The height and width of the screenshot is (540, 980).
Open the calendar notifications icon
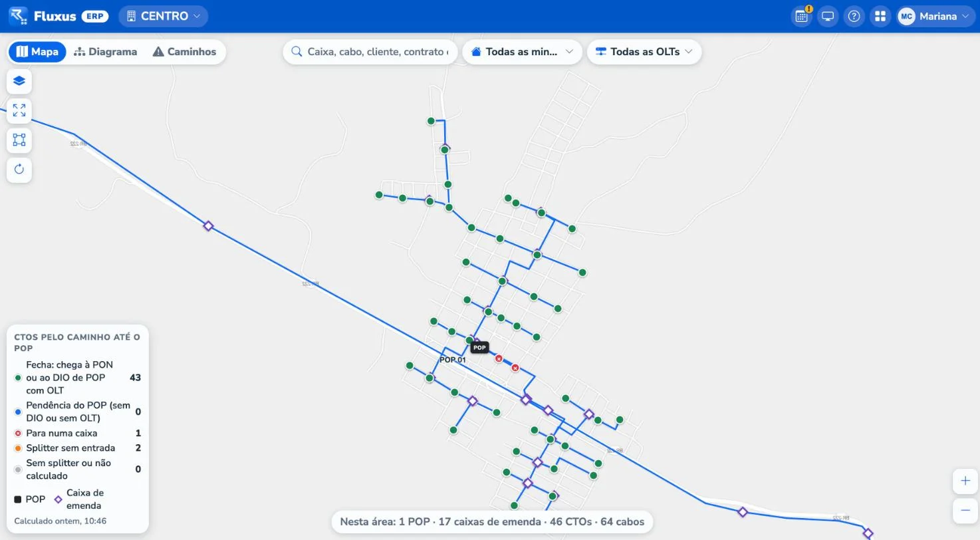click(x=802, y=16)
